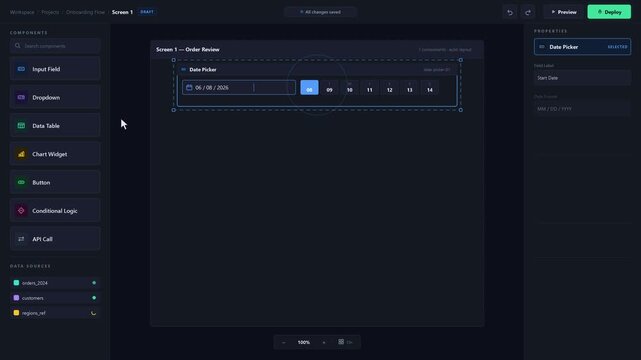Click the Date Picker label on canvas
Image resolution: width=641 pixels, height=360 pixels.
(x=203, y=69)
